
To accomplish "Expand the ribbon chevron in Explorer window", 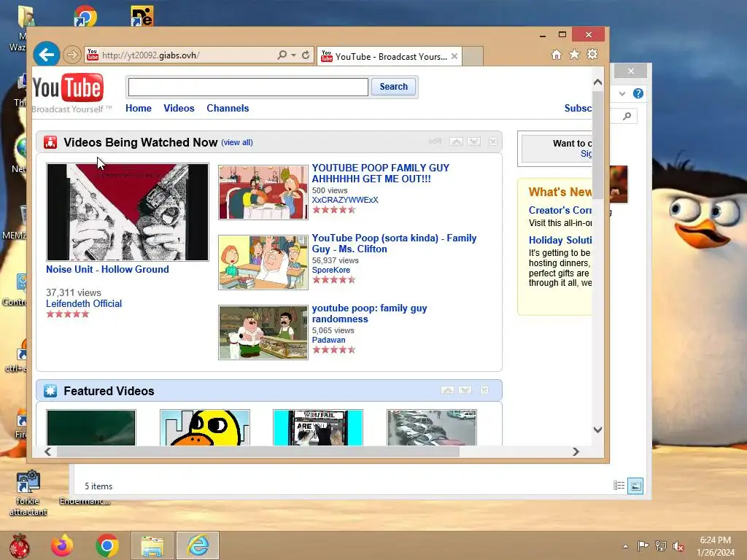I will point(622,93).
